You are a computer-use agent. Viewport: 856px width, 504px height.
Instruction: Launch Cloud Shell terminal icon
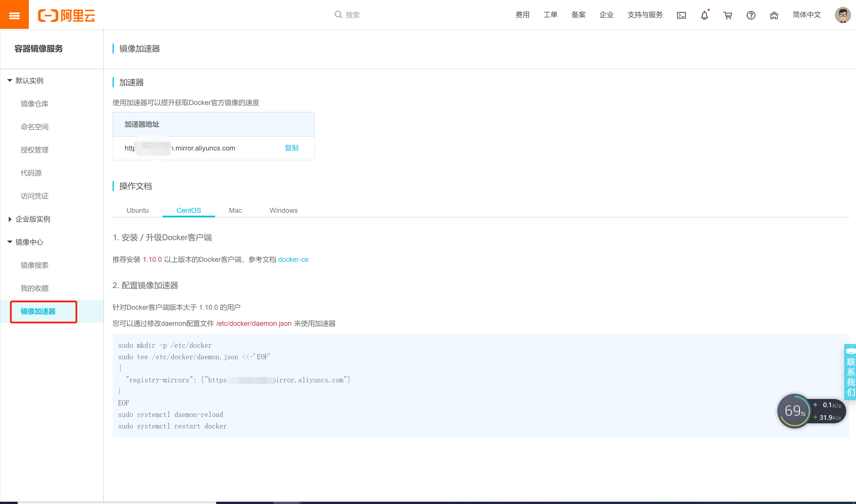681,15
